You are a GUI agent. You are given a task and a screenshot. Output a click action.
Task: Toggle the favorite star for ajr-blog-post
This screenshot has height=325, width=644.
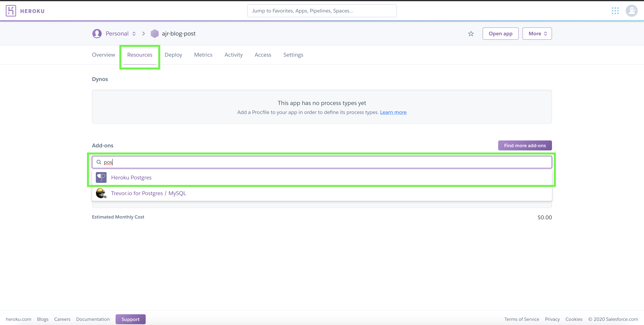coord(471,34)
